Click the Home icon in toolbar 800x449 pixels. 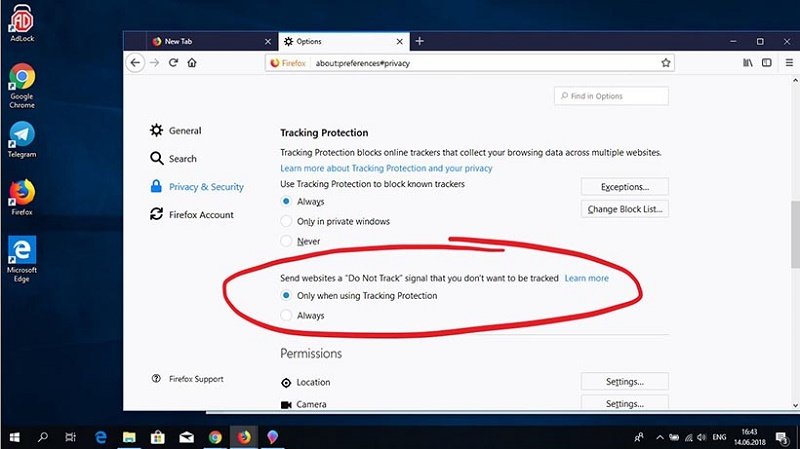coord(191,62)
